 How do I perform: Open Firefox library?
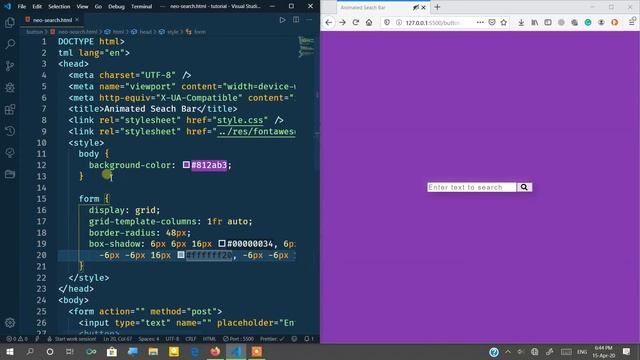tap(535, 22)
